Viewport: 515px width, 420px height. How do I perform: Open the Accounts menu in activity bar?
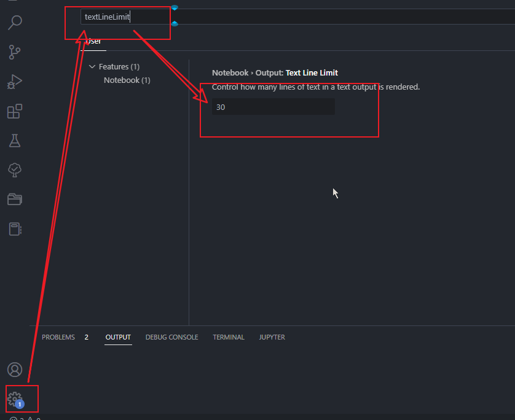coord(14,370)
